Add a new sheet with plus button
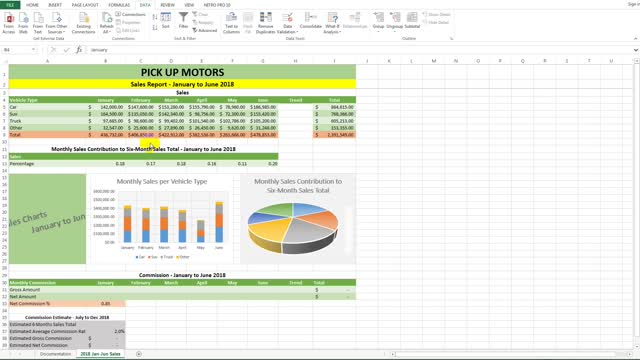The image size is (640, 360). click(139, 354)
